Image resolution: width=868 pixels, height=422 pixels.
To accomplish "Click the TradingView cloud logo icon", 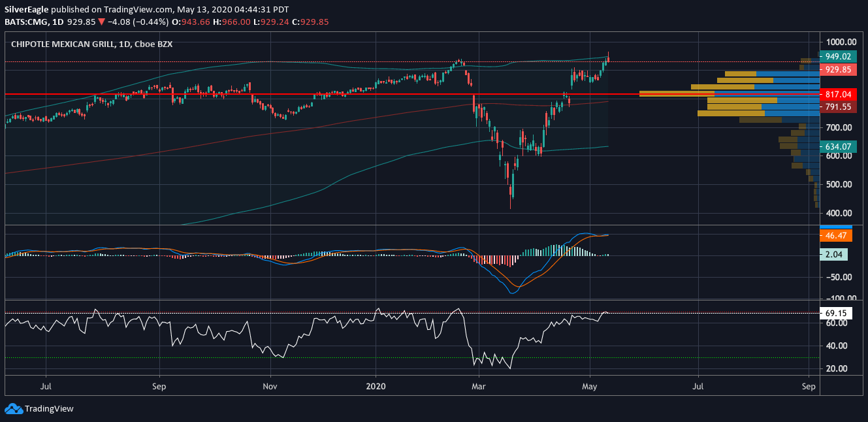I will click(x=13, y=408).
